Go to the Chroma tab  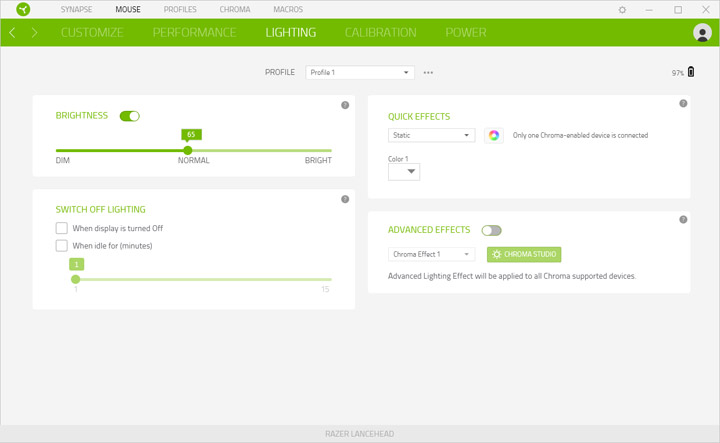click(235, 9)
